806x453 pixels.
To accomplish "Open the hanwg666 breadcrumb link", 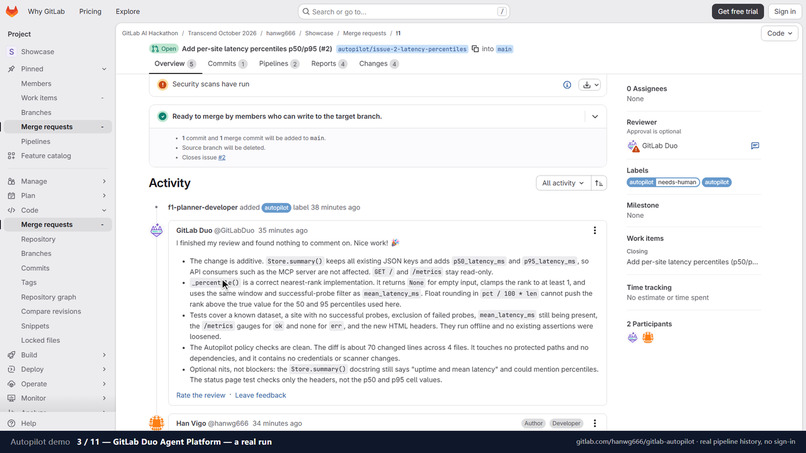I will pyautogui.click(x=281, y=33).
